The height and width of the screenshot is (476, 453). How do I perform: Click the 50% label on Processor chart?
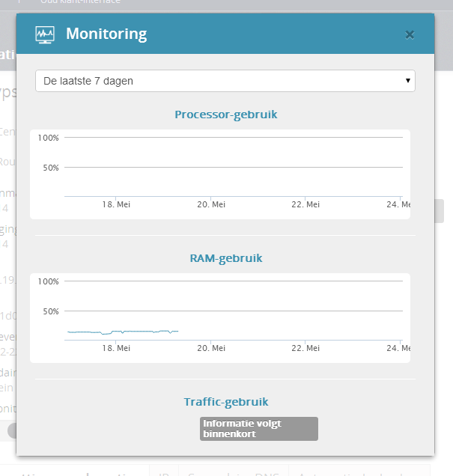coord(50,168)
